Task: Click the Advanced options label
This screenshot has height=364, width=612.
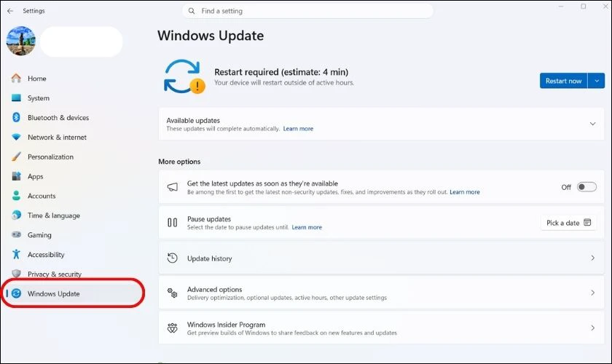Action: pos(214,289)
